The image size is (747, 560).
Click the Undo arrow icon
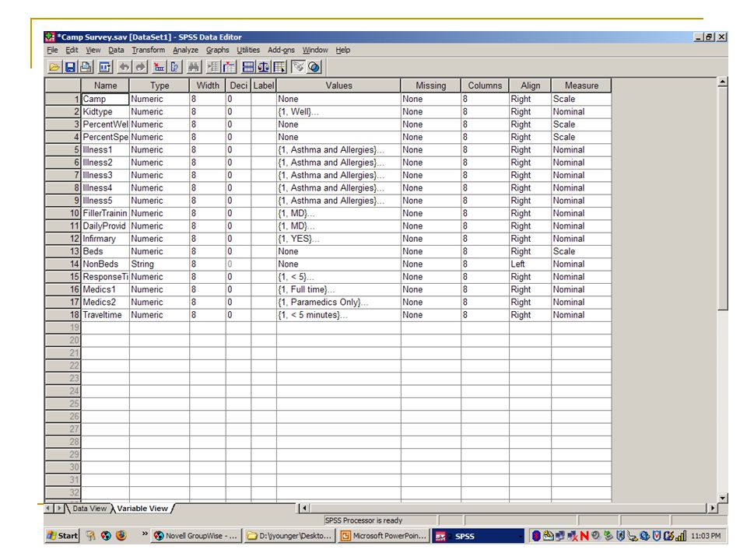tap(124, 67)
